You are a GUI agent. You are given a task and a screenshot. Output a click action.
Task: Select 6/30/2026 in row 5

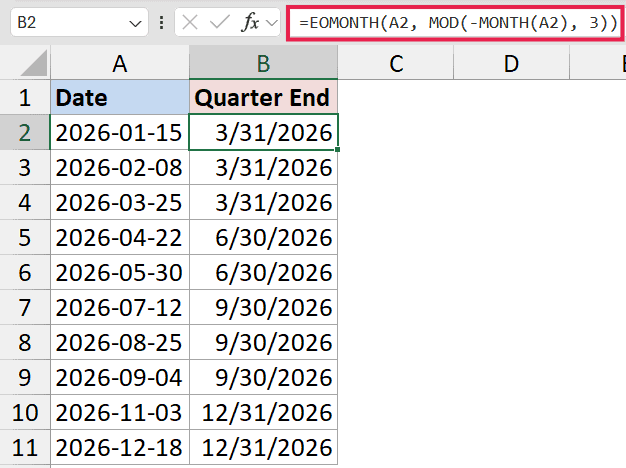coord(263,237)
